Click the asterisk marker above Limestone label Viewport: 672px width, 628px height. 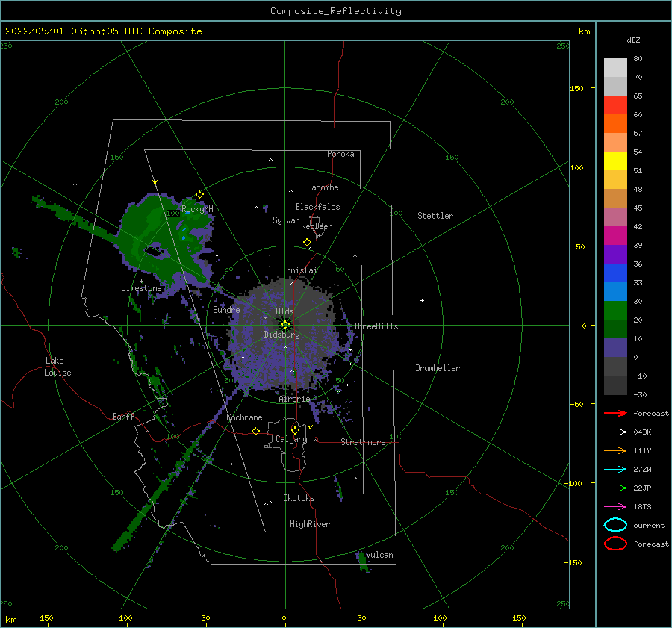pyautogui.click(x=141, y=282)
